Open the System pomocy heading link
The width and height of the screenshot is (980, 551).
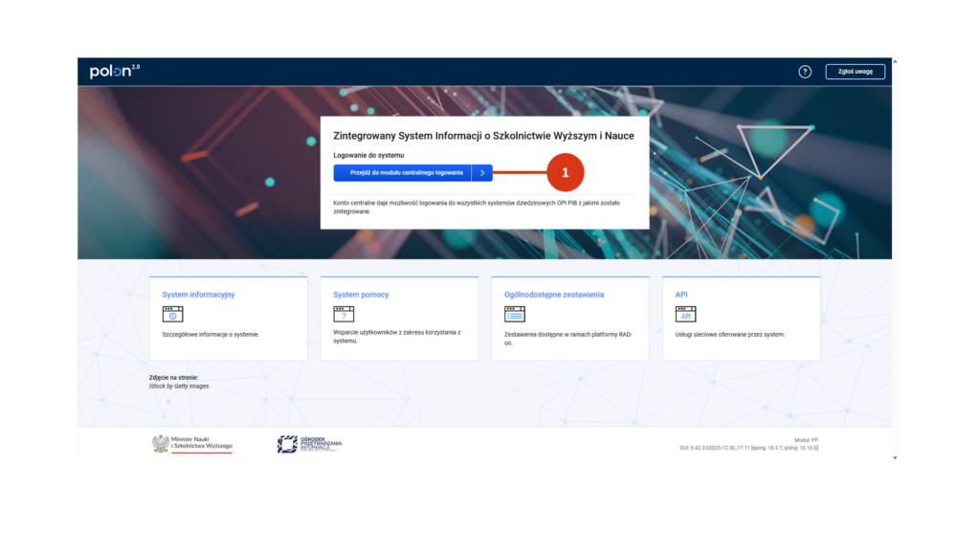361,295
